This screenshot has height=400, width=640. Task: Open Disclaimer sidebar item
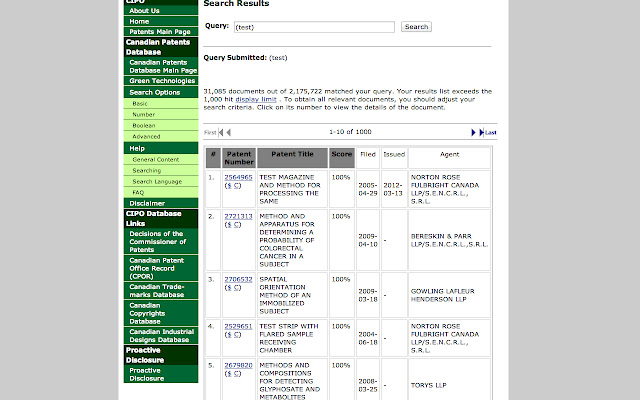coord(161,203)
